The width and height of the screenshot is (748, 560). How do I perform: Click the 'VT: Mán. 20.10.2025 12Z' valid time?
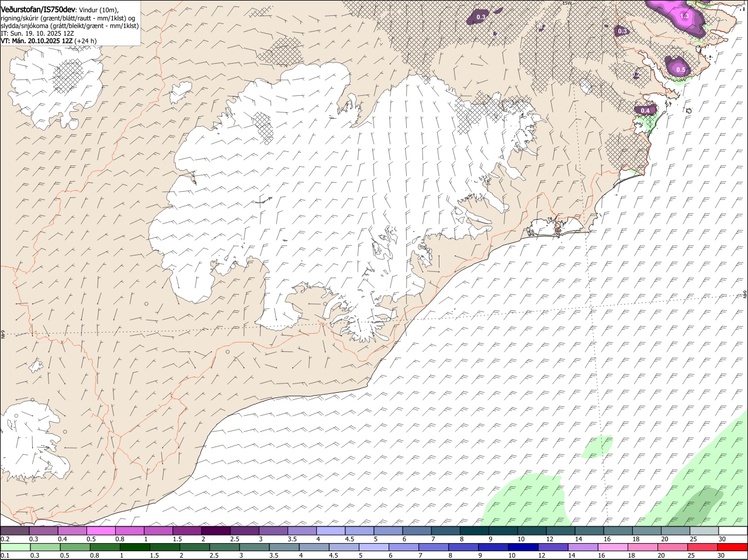(x=36, y=41)
